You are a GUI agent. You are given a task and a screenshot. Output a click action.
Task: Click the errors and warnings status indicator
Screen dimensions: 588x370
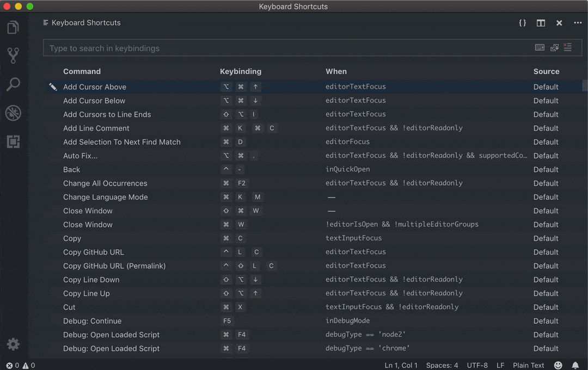point(21,365)
